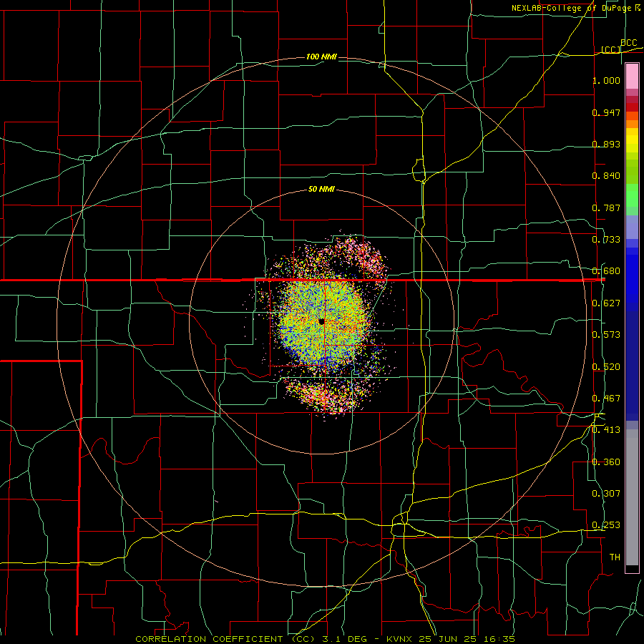Click the 0.733 scale value
644x644 pixels.
[x=606, y=240]
